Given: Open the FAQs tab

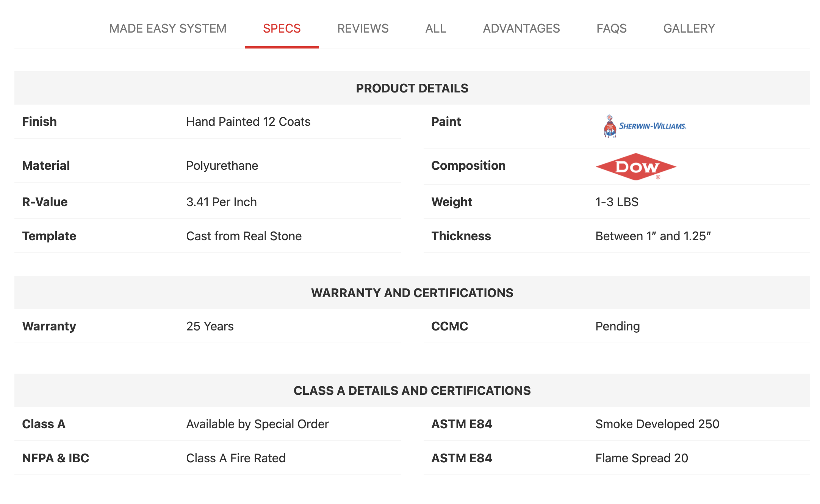Looking at the screenshot, I should click(x=611, y=28).
